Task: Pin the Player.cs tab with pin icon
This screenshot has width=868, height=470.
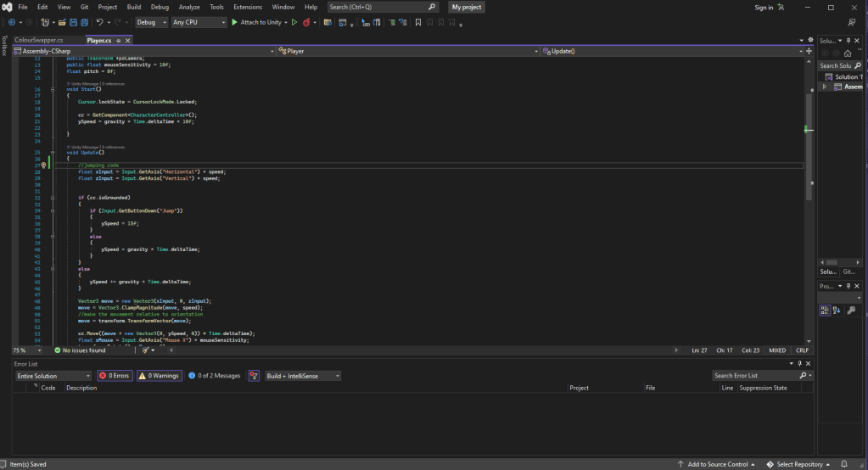Action: coord(120,40)
